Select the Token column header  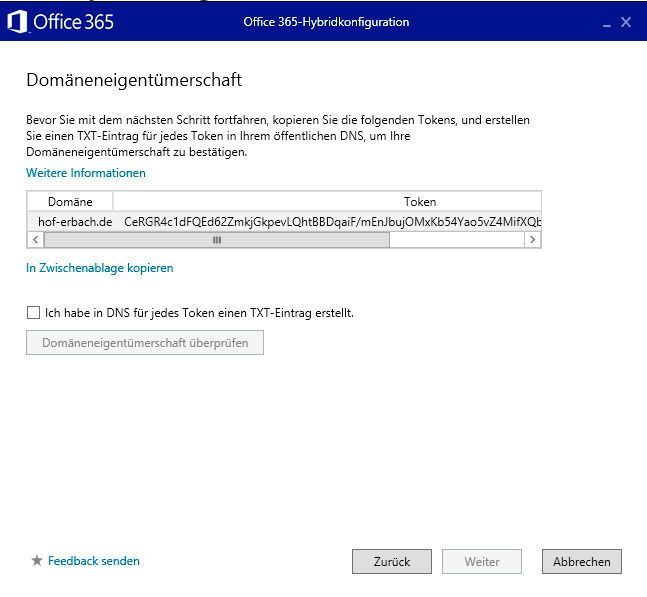click(327, 202)
